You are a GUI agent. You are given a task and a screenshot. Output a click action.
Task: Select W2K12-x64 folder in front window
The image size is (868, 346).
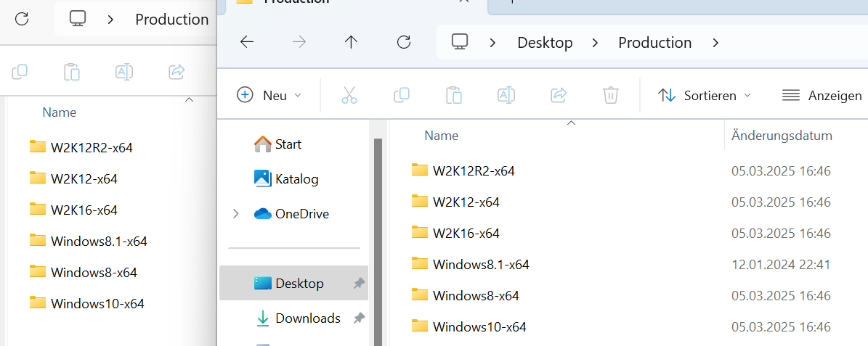tap(455, 202)
